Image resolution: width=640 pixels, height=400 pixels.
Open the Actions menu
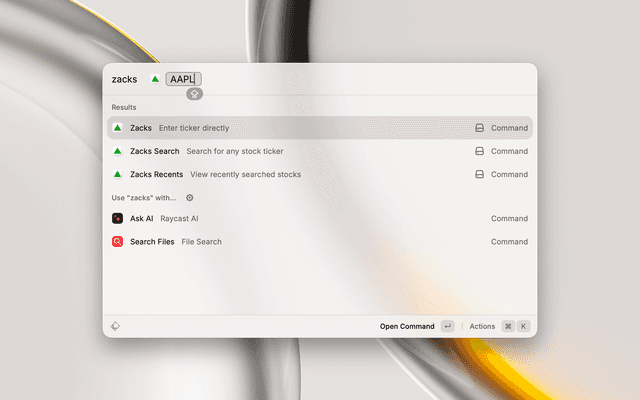(482, 326)
